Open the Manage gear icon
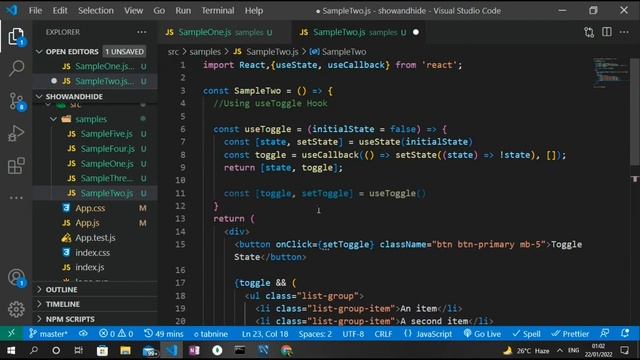640x360 pixels. [x=16, y=309]
